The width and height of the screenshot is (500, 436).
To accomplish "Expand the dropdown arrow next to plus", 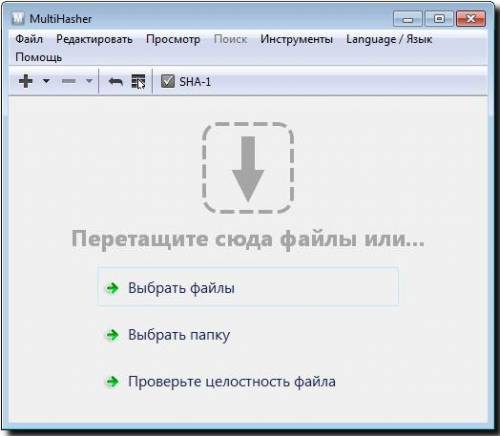I will (46, 81).
